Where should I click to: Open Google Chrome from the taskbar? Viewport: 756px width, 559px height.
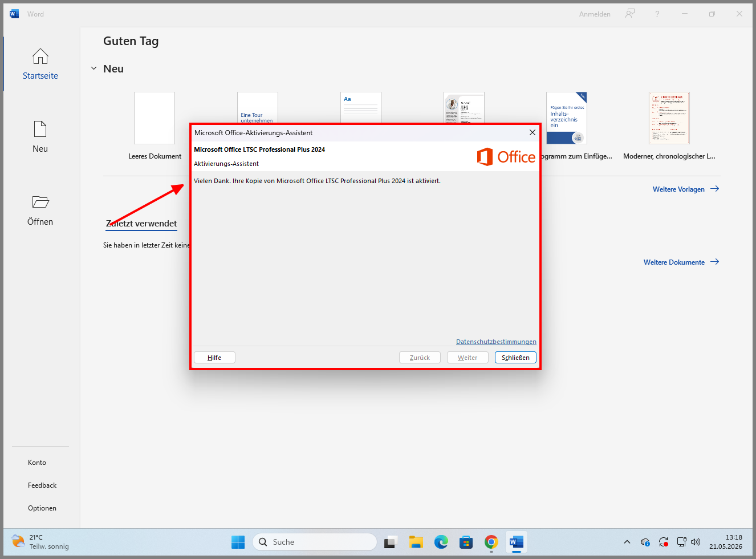tap(491, 542)
